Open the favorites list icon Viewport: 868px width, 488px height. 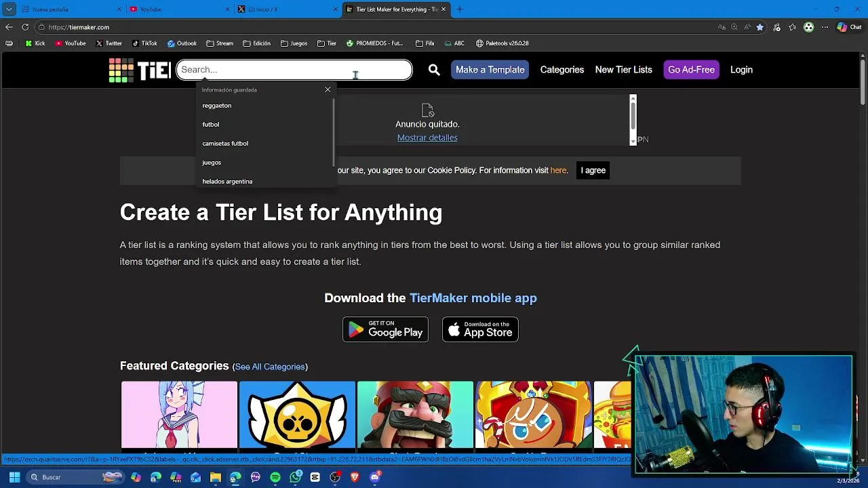point(792,27)
